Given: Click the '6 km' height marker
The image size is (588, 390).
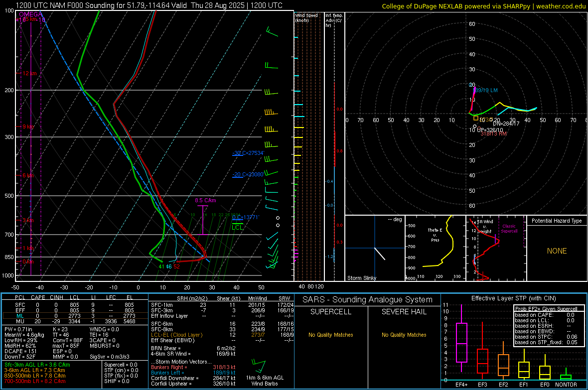Looking at the screenshot, I should click(28, 175).
